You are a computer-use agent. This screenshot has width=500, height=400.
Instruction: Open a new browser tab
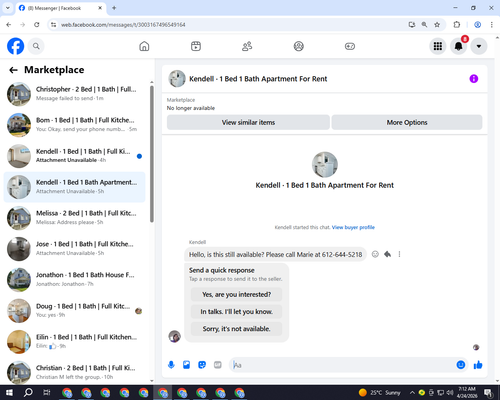(x=114, y=8)
